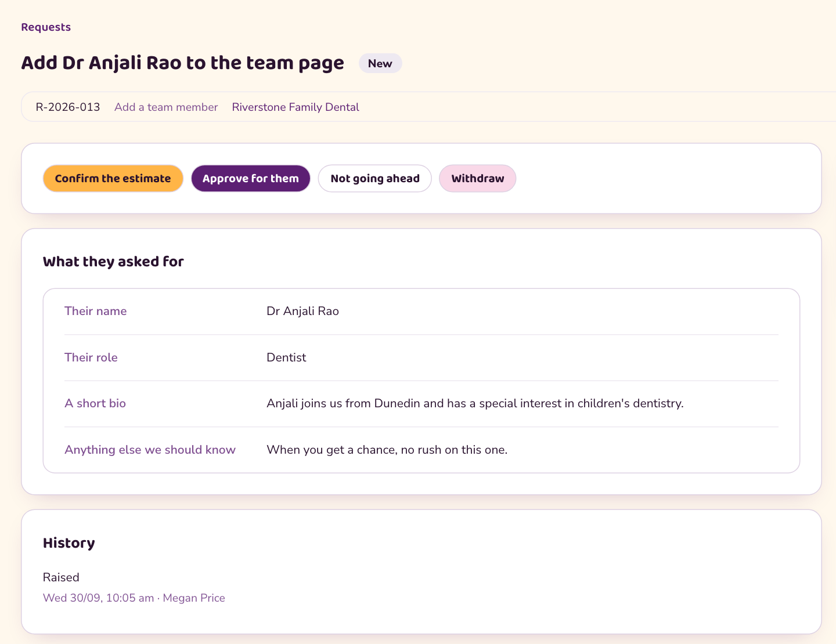Open the Riverstone Family Dental link
The width and height of the screenshot is (836, 644).
coord(296,107)
